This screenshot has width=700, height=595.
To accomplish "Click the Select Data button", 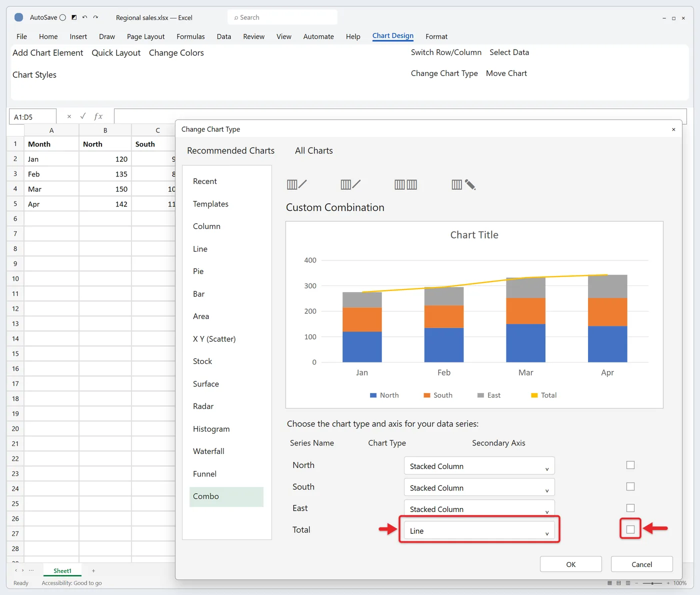I will point(509,52).
